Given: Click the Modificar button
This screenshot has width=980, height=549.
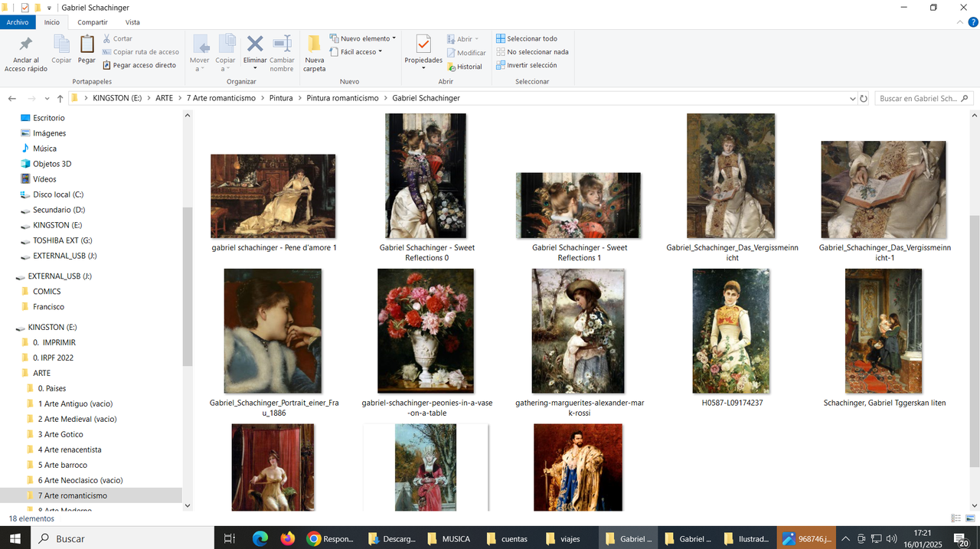Looking at the screenshot, I should 466,53.
